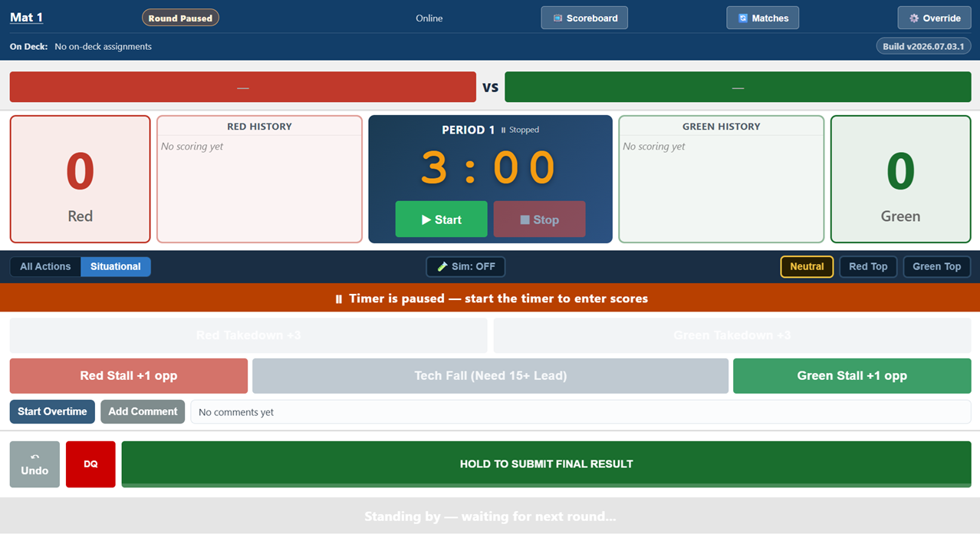The width and height of the screenshot is (980, 551).
Task: Stop the period timer
Action: 539,219
